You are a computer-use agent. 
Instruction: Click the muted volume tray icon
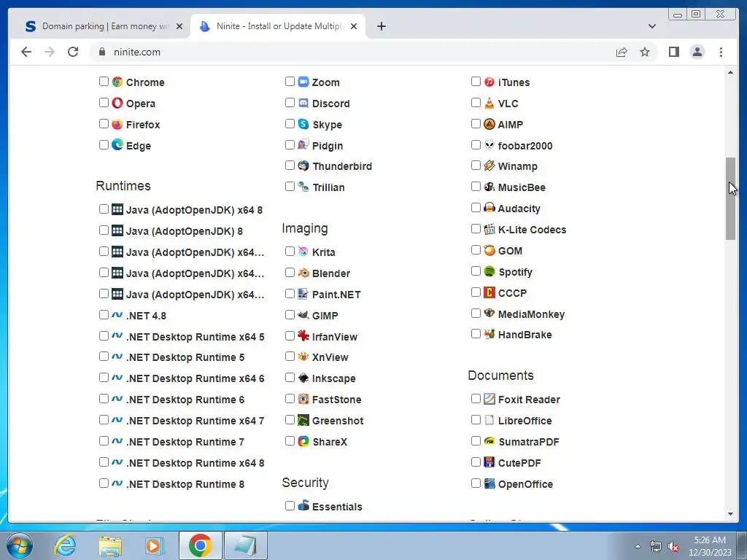tap(673, 547)
